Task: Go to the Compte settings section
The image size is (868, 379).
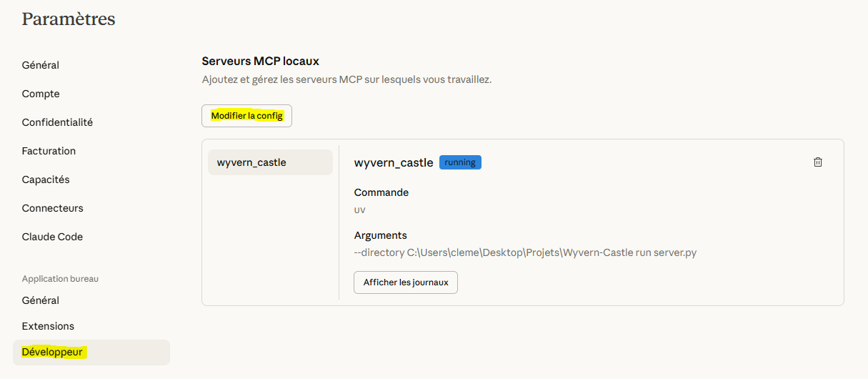Action: click(x=41, y=94)
